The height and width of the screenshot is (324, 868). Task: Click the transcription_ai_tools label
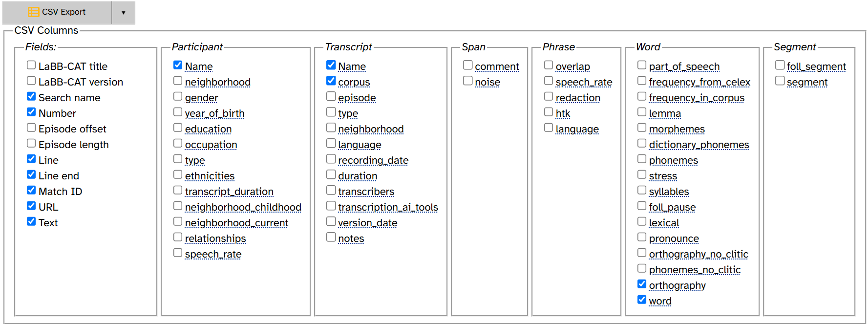point(388,207)
